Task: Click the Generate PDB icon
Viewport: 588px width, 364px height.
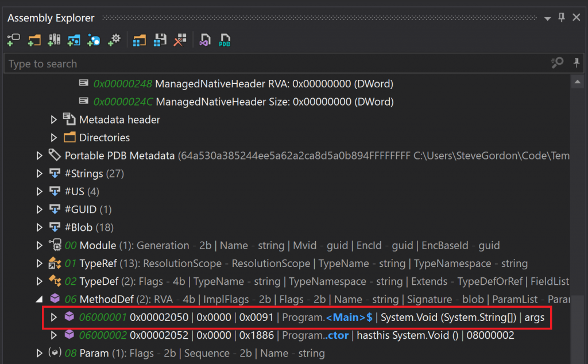Action: point(225,40)
